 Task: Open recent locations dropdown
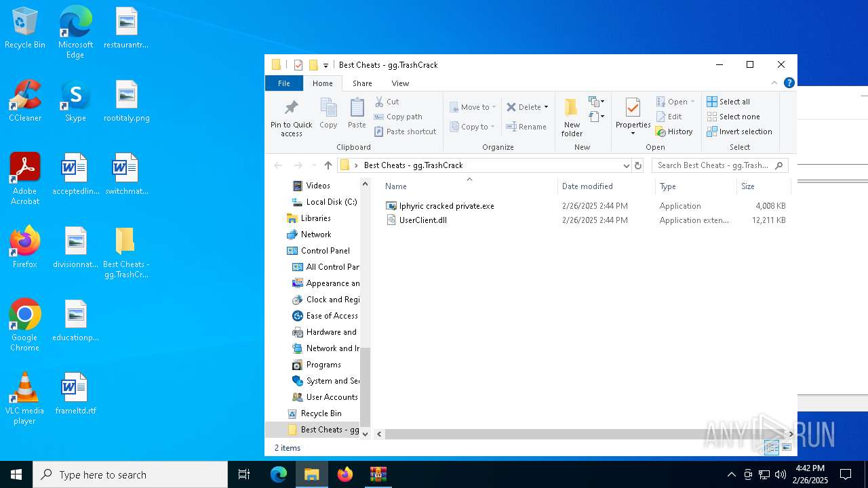coord(313,165)
